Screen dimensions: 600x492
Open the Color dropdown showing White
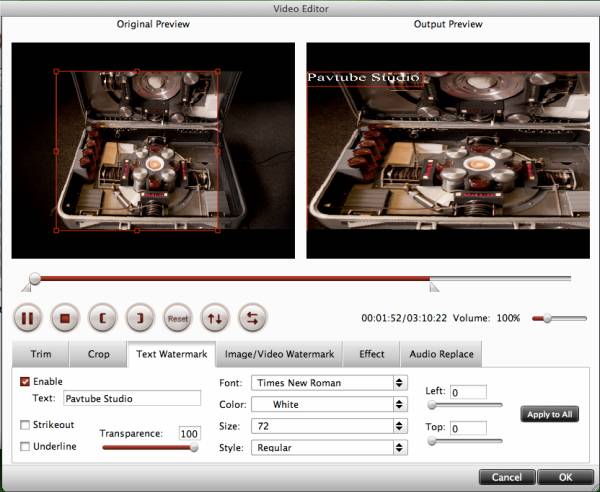click(329, 404)
